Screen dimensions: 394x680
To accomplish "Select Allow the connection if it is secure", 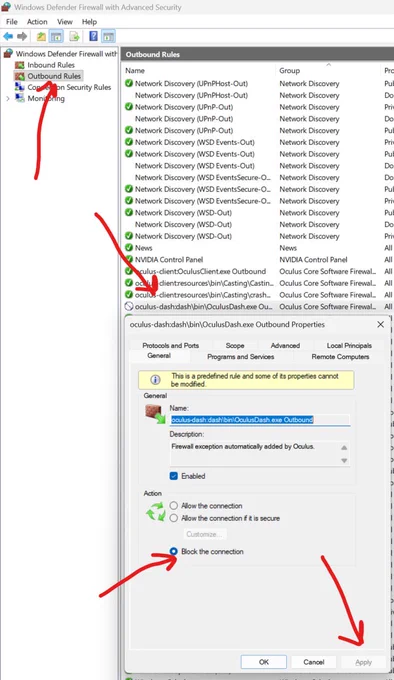I will tap(174, 518).
